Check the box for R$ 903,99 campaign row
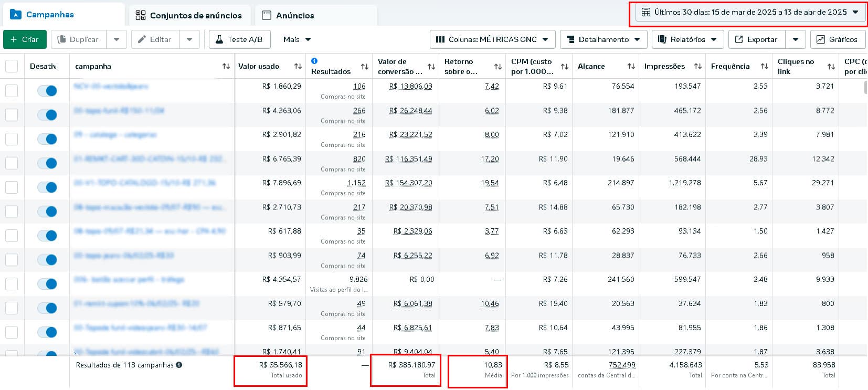The height and width of the screenshot is (390, 868). 12,260
